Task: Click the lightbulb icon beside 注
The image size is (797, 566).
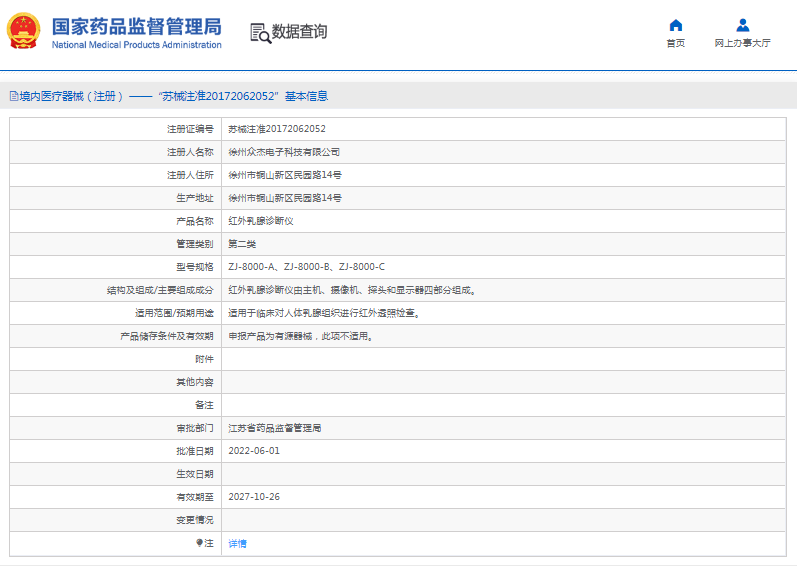Action: point(199,543)
